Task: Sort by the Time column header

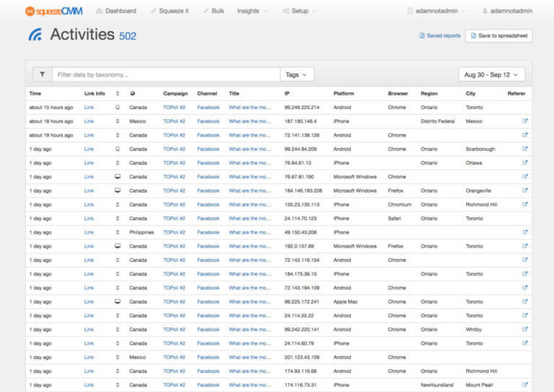Action: [35, 93]
